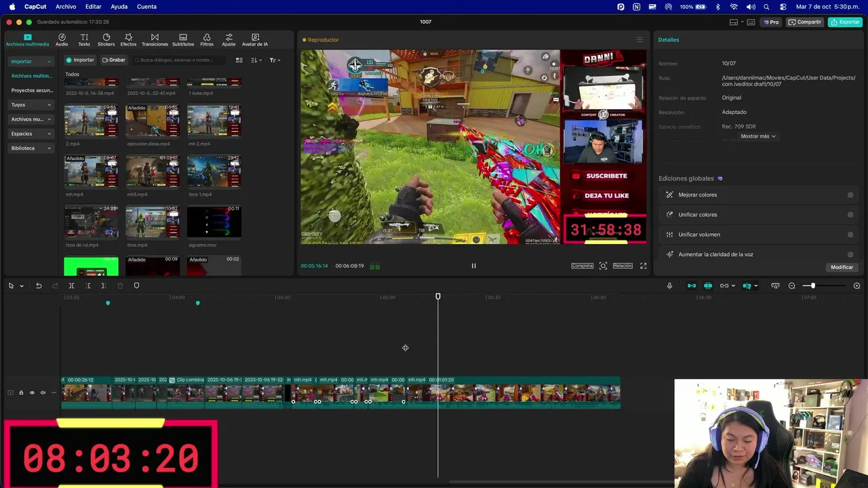Open the linkage options dropdown
The width and height of the screenshot is (868, 488).
coord(733,285)
